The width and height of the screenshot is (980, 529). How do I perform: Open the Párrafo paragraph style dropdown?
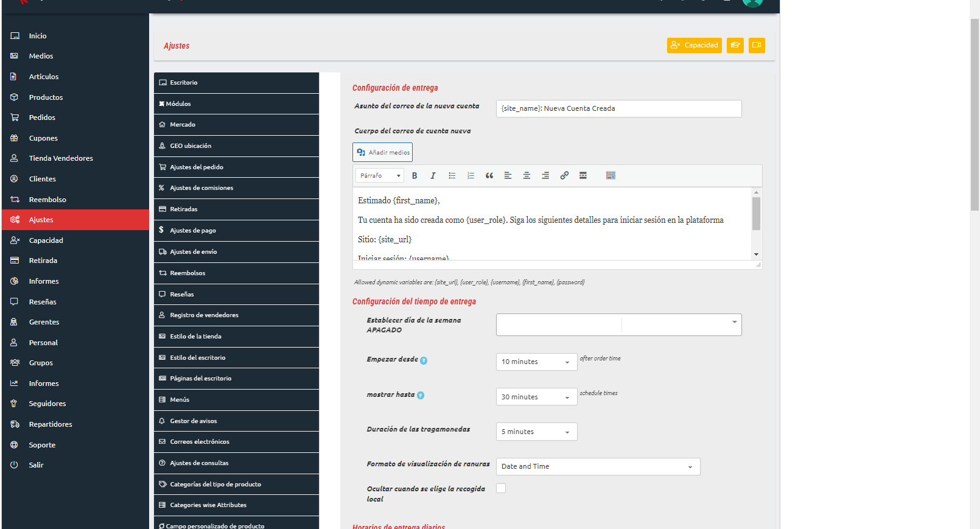[x=379, y=176]
